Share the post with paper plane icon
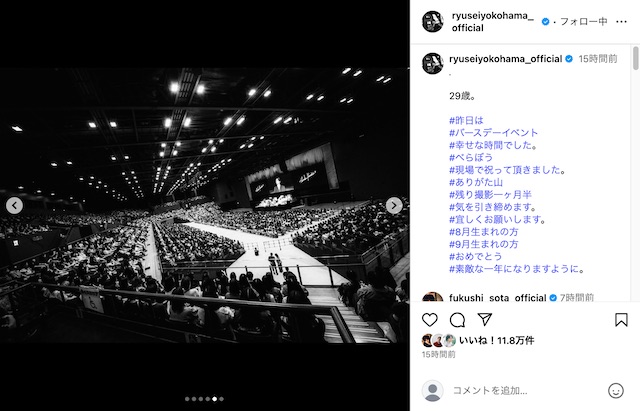640x411 pixels. tap(484, 319)
